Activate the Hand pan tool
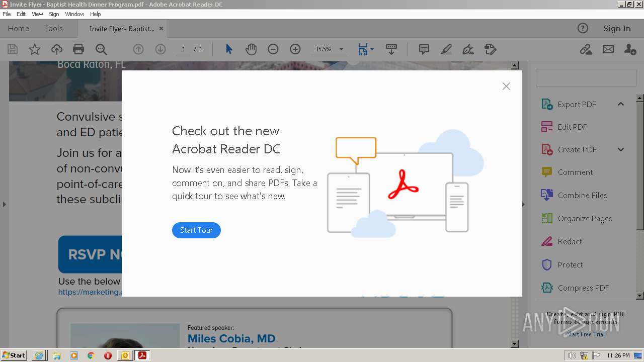 [x=251, y=49]
